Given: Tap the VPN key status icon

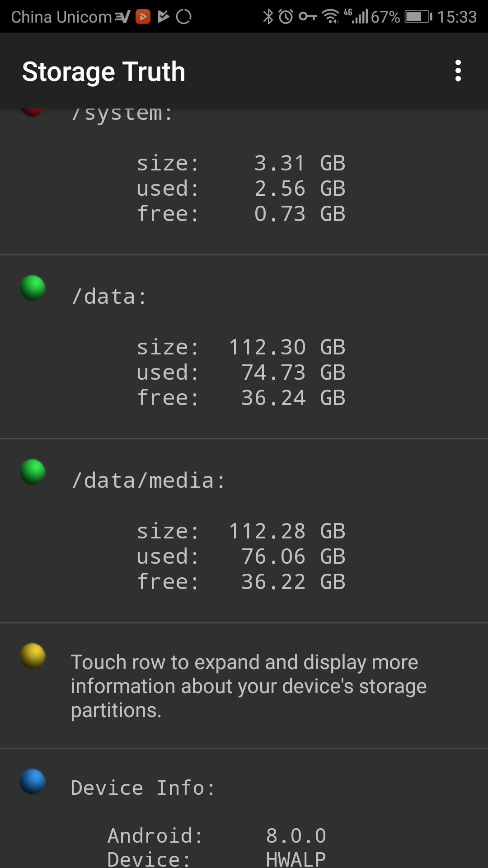Looking at the screenshot, I should (x=308, y=17).
